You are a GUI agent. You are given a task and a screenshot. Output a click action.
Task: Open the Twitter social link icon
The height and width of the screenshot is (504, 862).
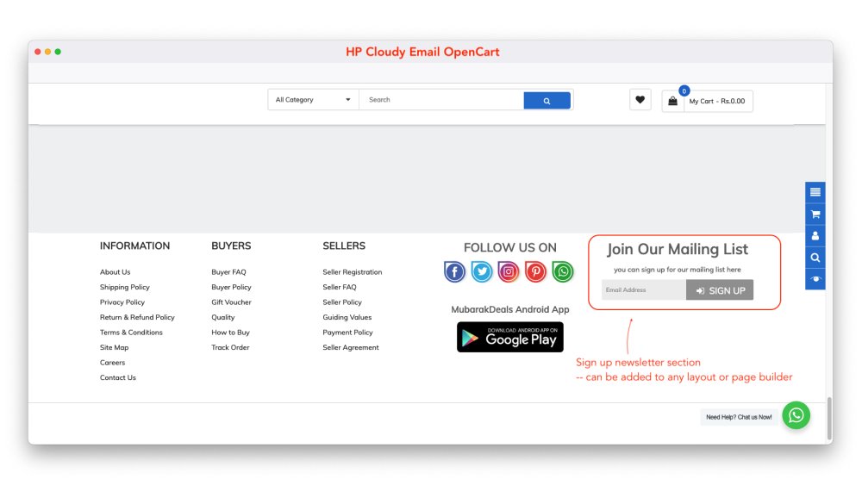(x=482, y=272)
